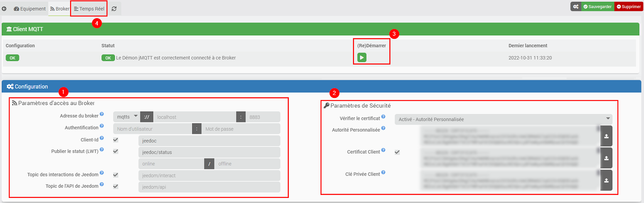The image size is (644, 203).
Task: Upload file for Certificat Client
Action: pos(606,158)
